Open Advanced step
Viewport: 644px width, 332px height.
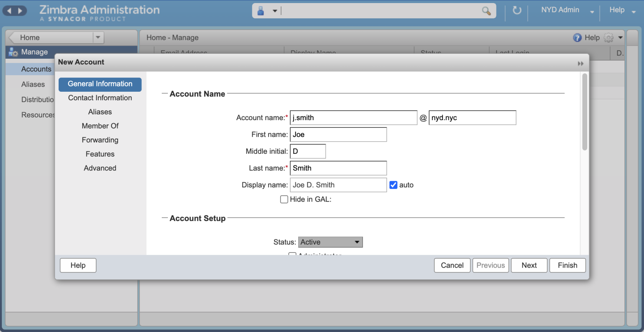[100, 168]
